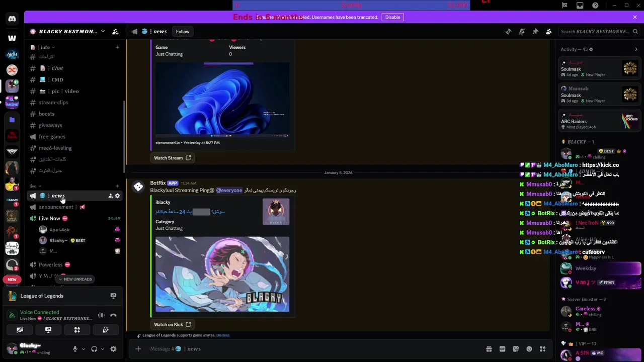Jump to NEW UNREADS indicator
The height and width of the screenshot is (362, 644).
[x=74, y=280]
